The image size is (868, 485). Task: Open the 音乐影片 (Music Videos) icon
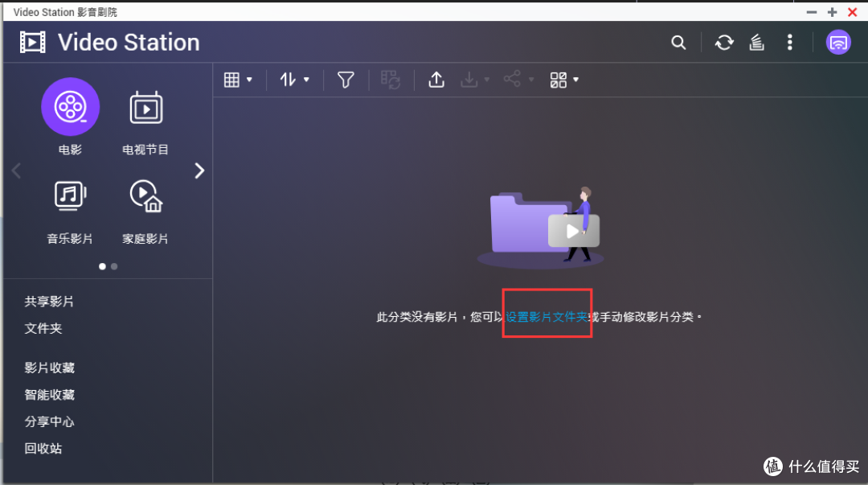[70, 195]
